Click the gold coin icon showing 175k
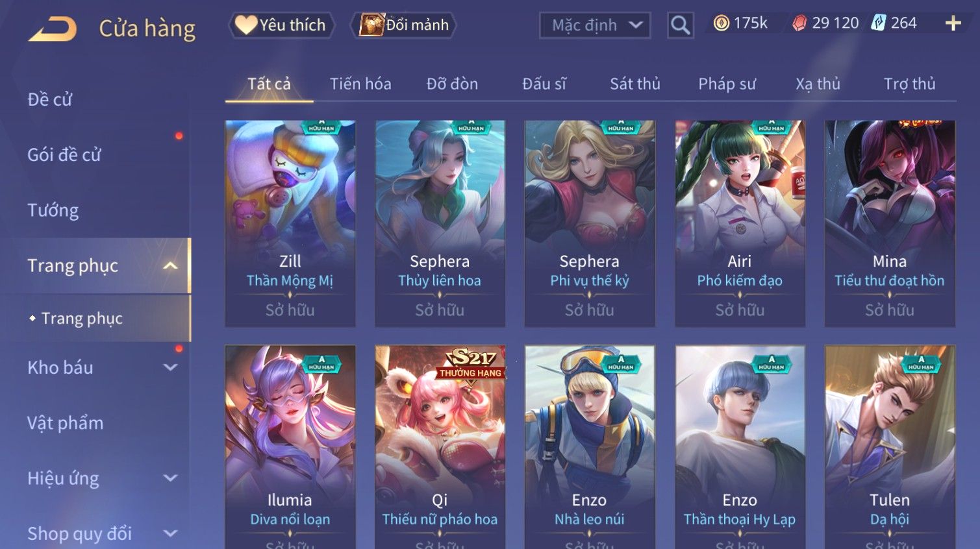Viewport: 980px width, 549px height. pyautogui.click(x=721, y=23)
